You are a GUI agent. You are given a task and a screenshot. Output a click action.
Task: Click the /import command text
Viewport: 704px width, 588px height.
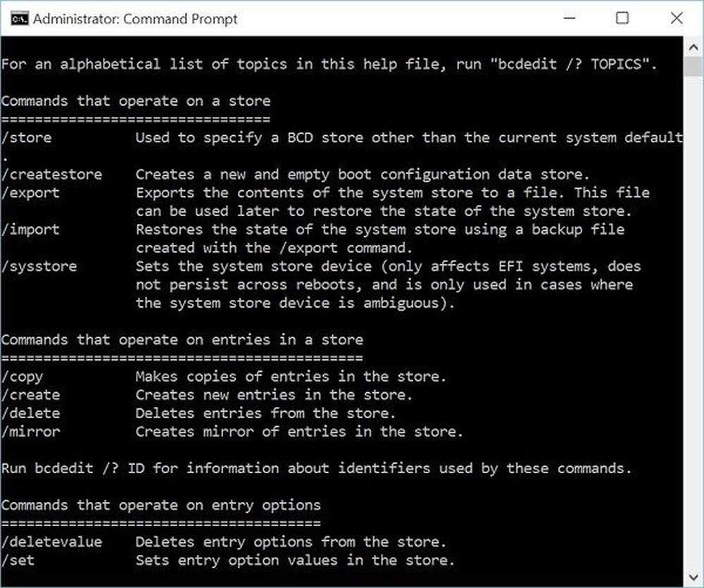click(31, 230)
